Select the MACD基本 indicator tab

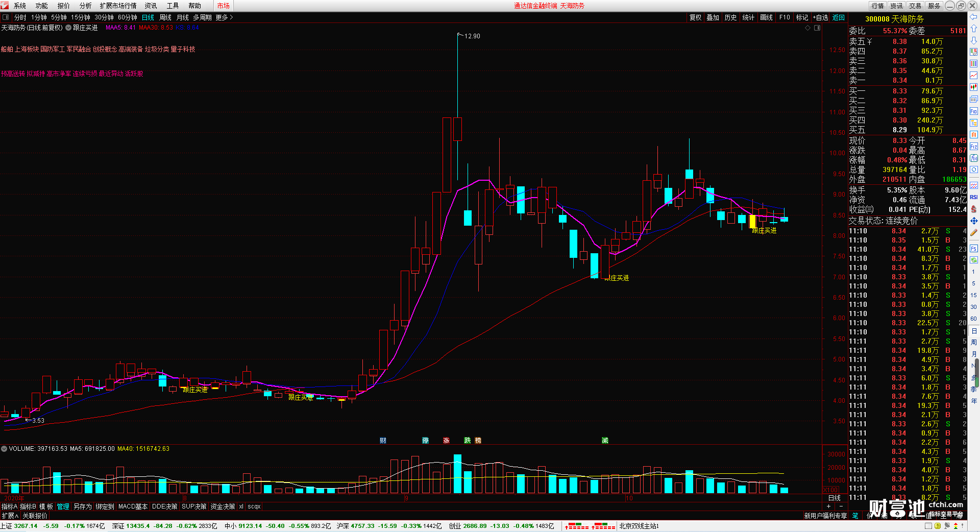[x=133, y=506]
